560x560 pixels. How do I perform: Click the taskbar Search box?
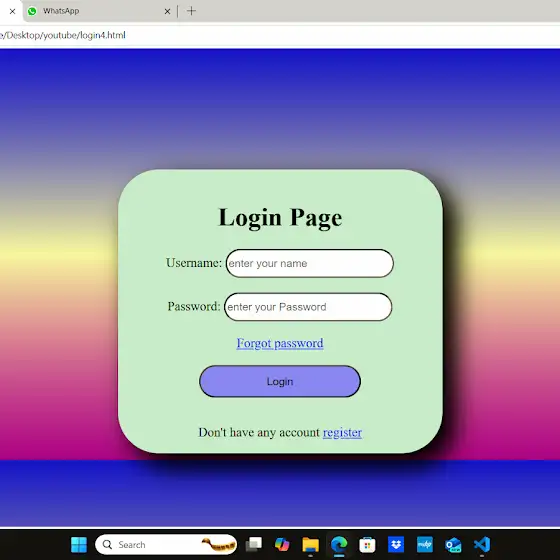[x=166, y=545]
